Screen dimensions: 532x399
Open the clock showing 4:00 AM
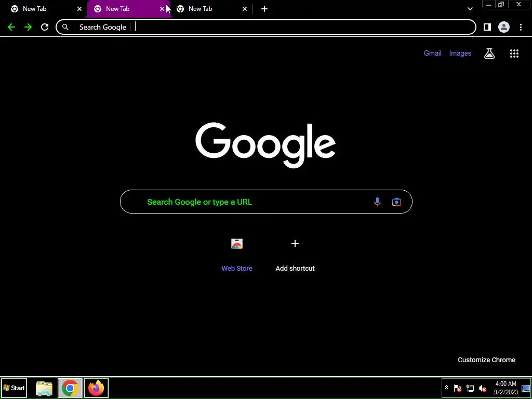pos(506,388)
